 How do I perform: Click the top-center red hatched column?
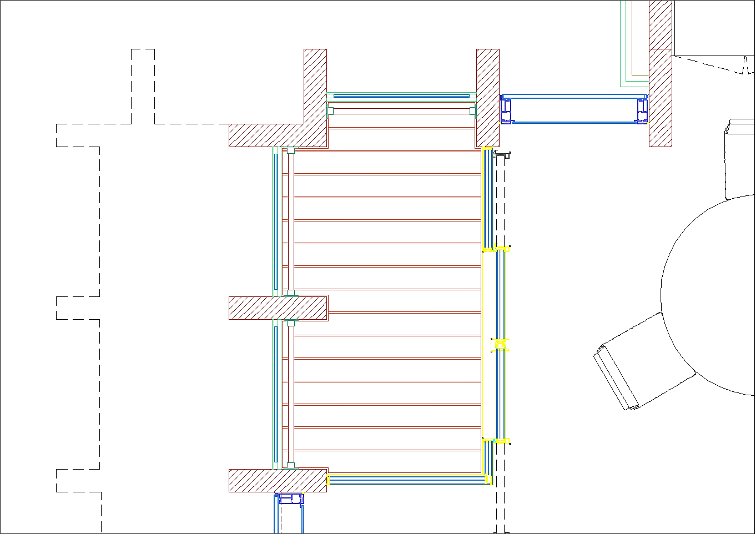tap(487, 97)
